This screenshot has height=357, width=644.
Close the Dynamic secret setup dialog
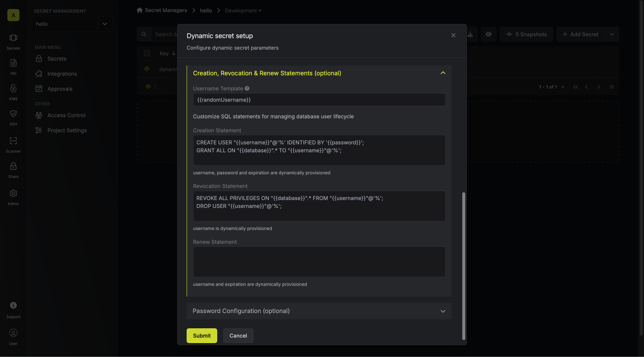(x=453, y=35)
